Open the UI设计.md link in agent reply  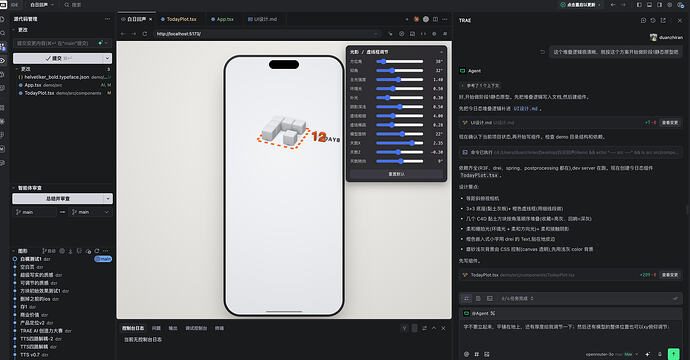(525, 109)
